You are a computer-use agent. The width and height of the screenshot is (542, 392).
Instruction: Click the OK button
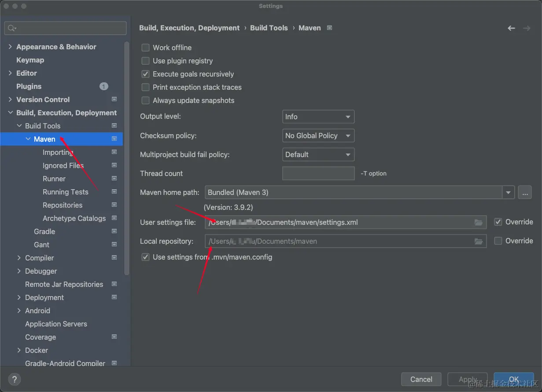[514, 379]
